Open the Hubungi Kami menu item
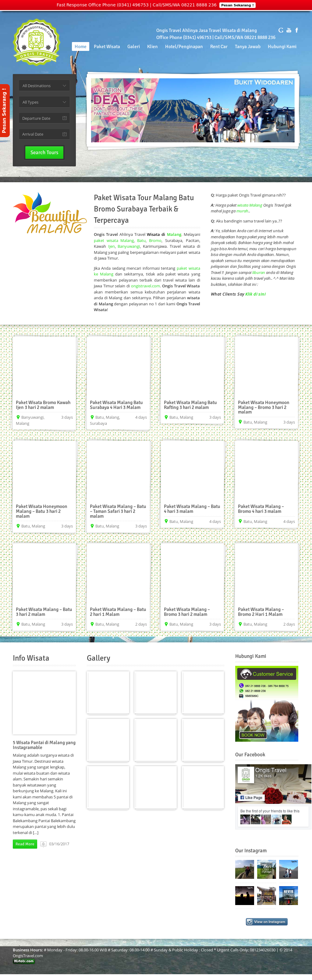Screen dimensions: 312x980 coord(282,46)
